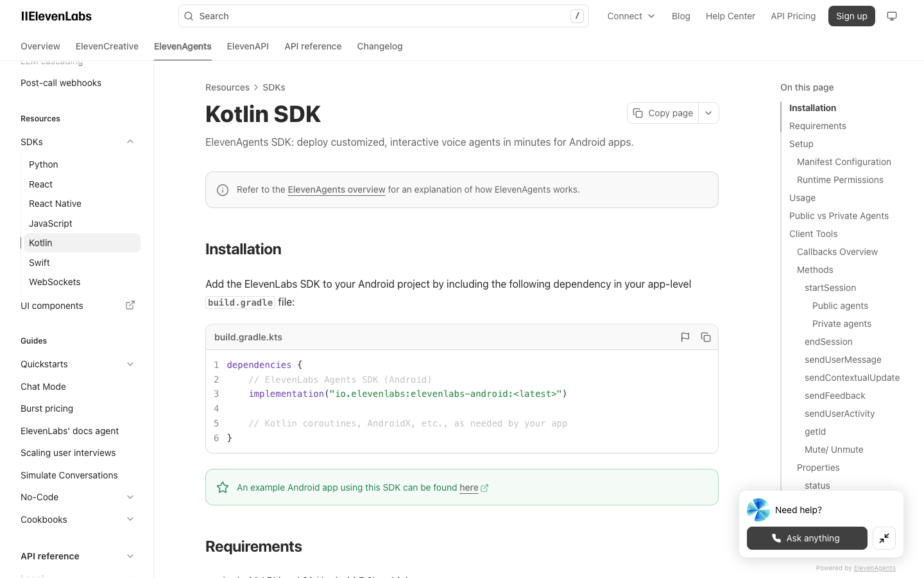The image size is (924, 578).
Task: Switch to the Overview tab
Action: [40, 46]
